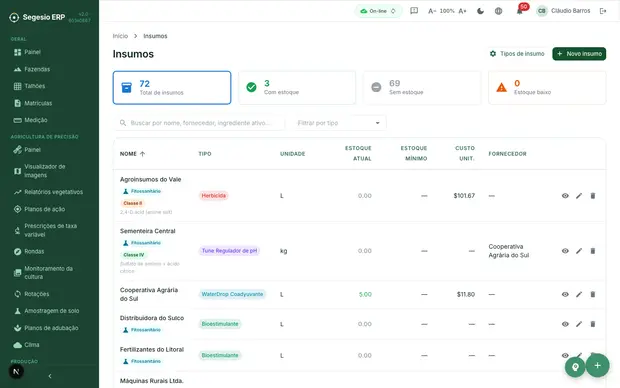
Task: Filter by Com estoque card showing 3
Action: pos(297,88)
